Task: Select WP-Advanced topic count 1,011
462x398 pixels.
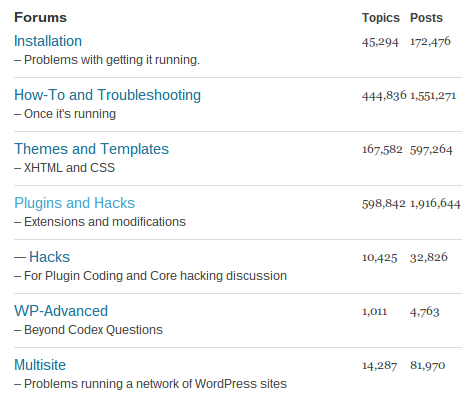Action: point(375,312)
